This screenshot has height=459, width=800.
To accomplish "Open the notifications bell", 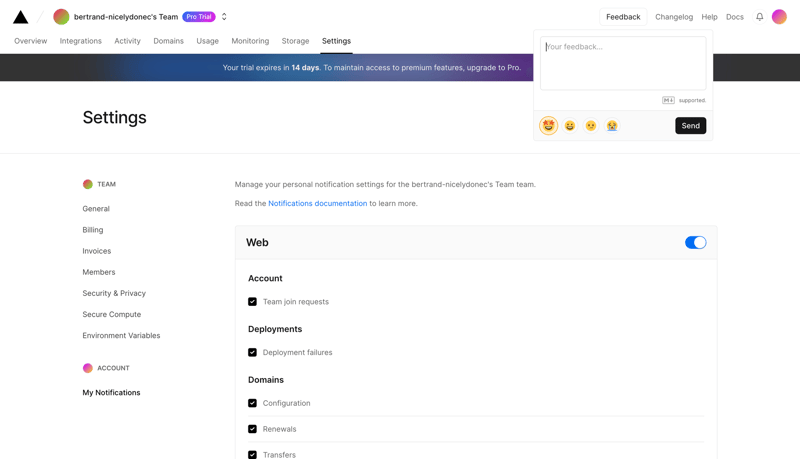I will (x=760, y=17).
